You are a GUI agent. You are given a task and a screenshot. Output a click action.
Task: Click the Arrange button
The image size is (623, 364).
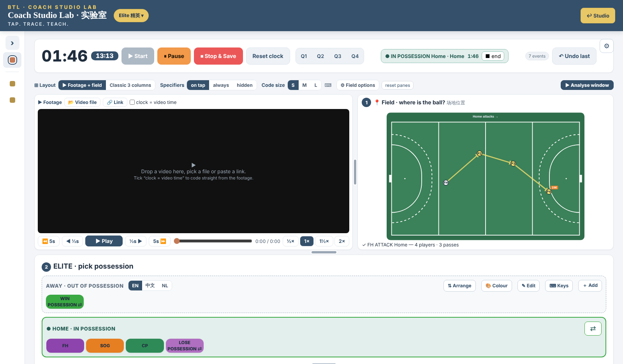tap(459, 285)
